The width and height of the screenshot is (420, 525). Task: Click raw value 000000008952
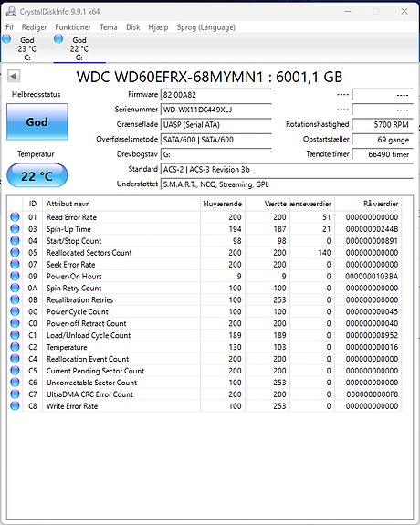pyautogui.click(x=372, y=335)
